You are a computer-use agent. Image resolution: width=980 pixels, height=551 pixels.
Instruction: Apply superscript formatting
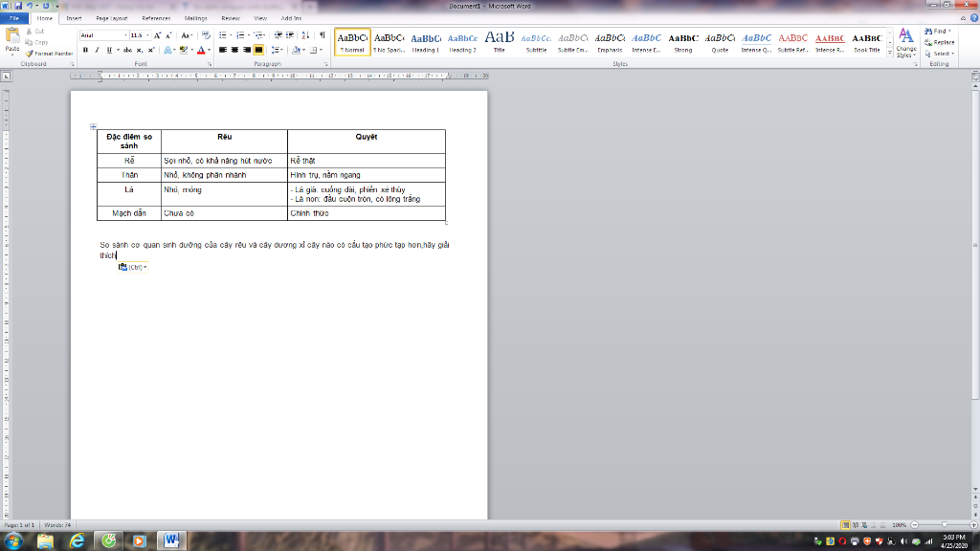150,50
